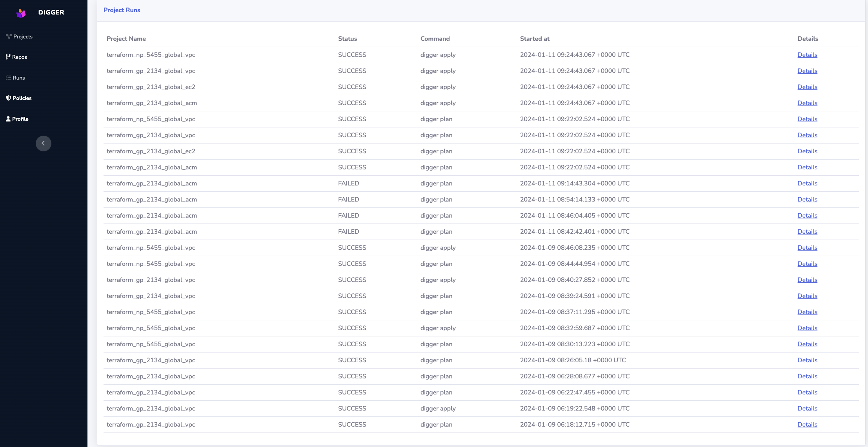Click the Project Runs heading link
This screenshot has width=868, height=447.
[x=122, y=10]
